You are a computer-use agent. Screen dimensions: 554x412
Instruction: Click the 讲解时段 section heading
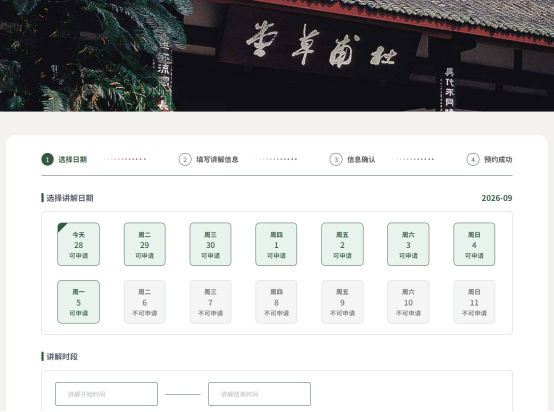click(62, 357)
